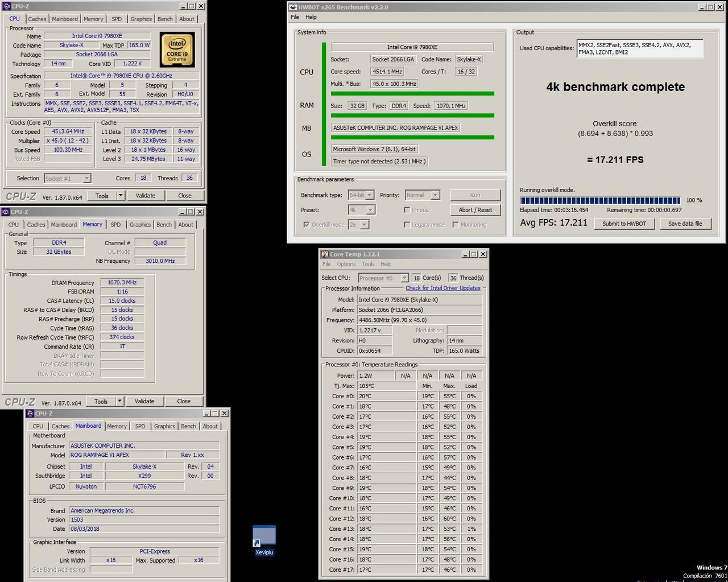Click the Intel Core i9 Extreme logo
Viewport: 728px width, 582px height.
pyautogui.click(x=177, y=49)
